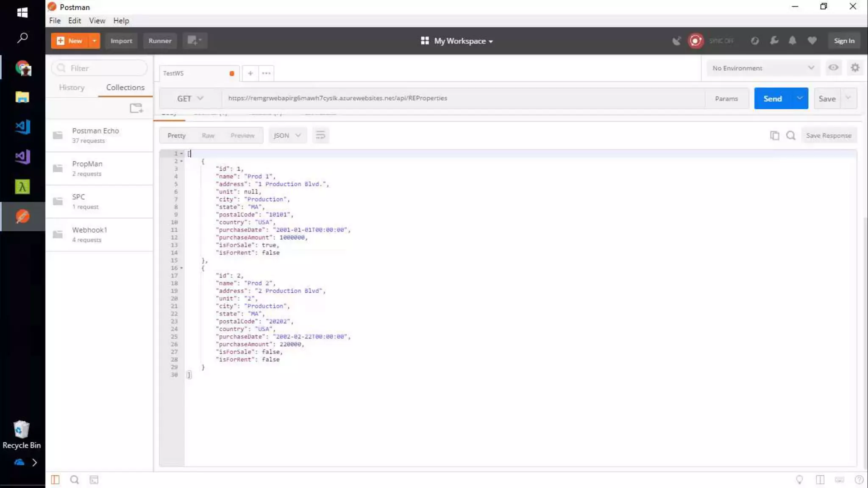Screen dimensions: 868x488
Task: Open the JSON format dropdown
Action: point(287,136)
